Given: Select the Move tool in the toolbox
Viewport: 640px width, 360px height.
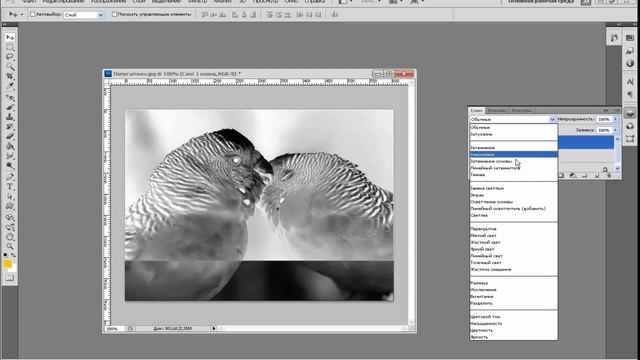Looking at the screenshot, I should point(10,38).
